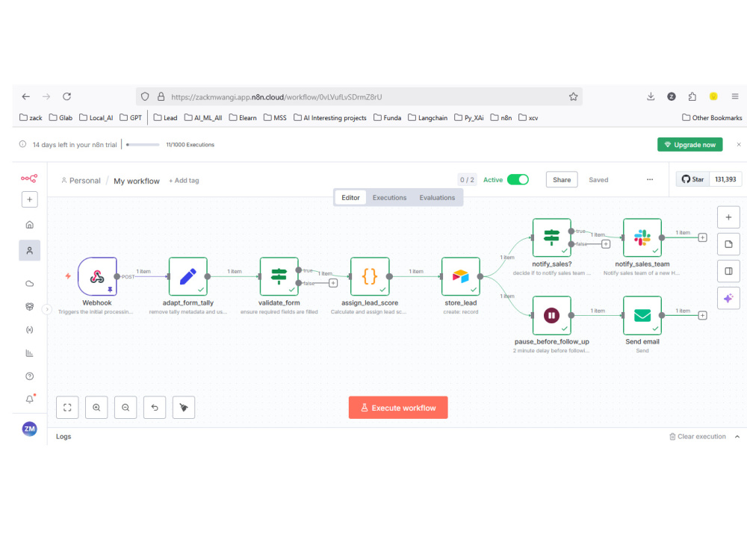The width and height of the screenshot is (747, 560).
Task: Add node after notify_sales_team output
Action: [703, 237]
